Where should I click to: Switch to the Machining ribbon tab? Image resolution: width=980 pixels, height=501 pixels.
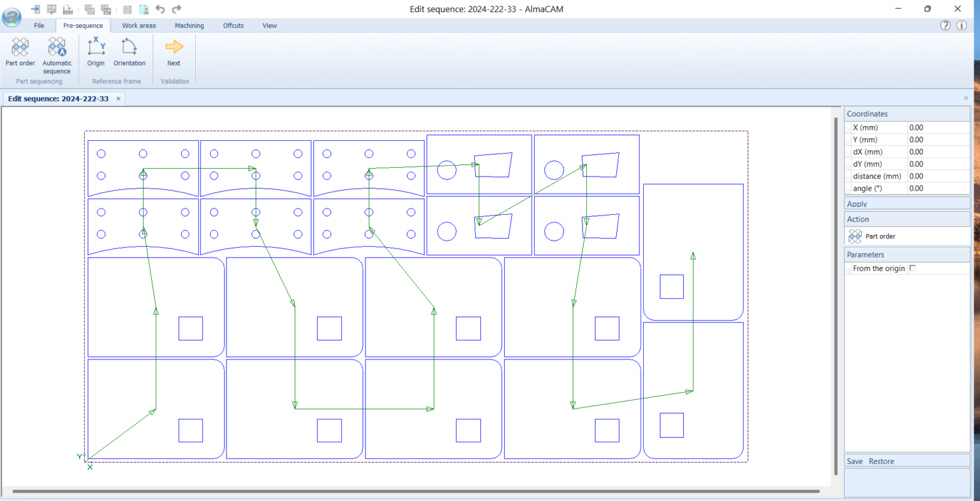point(189,25)
